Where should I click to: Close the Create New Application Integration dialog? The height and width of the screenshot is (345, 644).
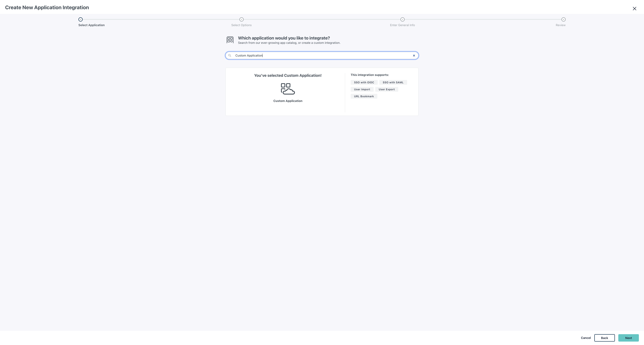click(x=634, y=8)
